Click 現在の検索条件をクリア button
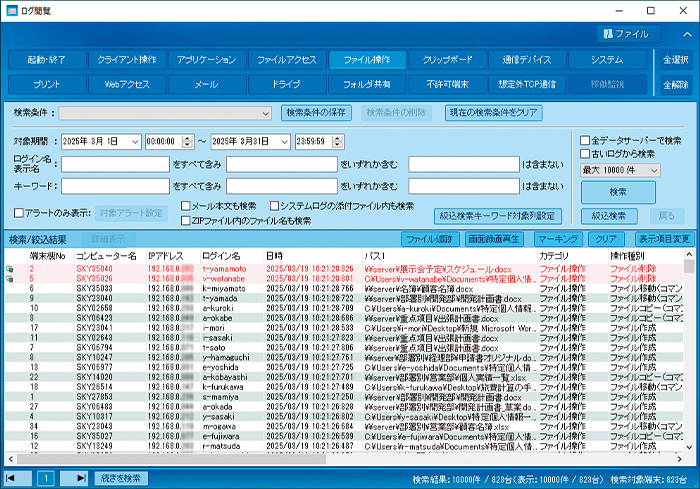The height and width of the screenshot is (489, 700). pyautogui.click(x=494, y=113)
